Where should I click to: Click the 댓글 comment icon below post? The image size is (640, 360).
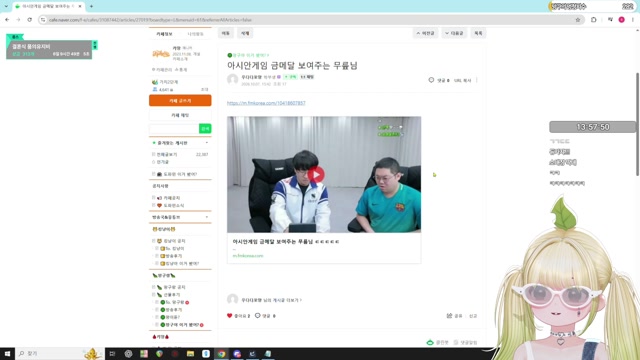pyautogui.click(x=258, y=316)
